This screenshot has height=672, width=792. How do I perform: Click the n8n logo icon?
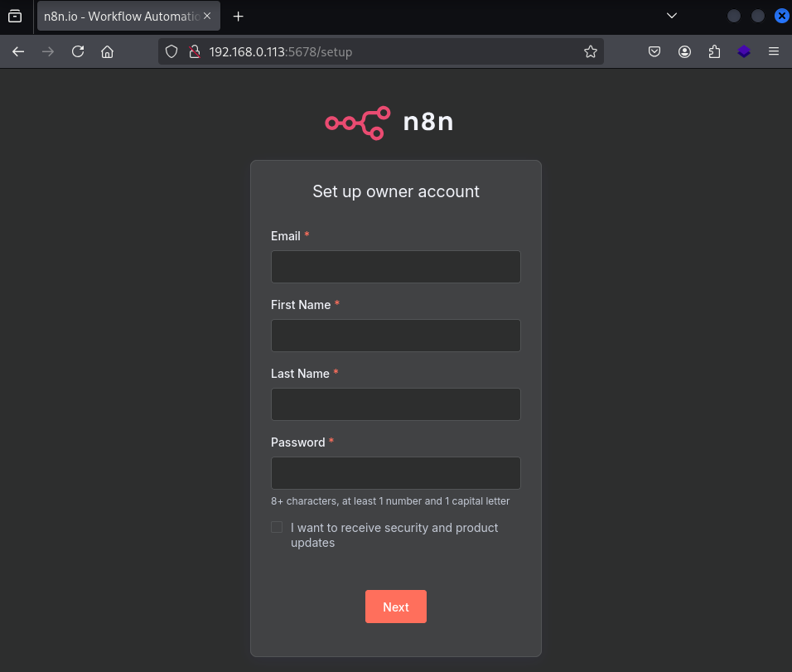click(x=357, y=123)
